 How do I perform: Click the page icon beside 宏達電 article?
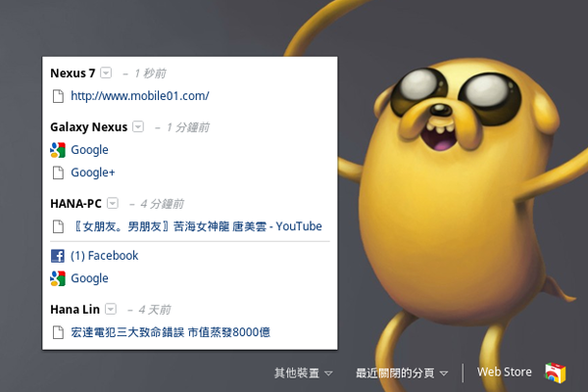point(58,333)
